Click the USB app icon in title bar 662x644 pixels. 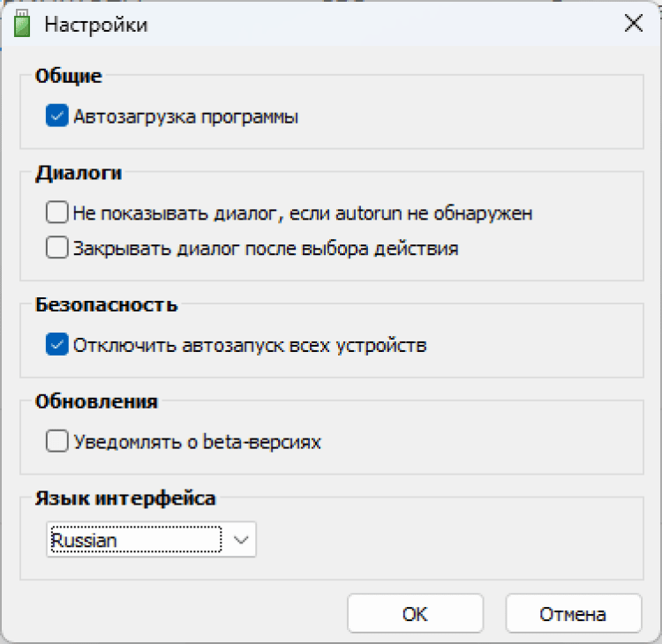tap(21, 24)
